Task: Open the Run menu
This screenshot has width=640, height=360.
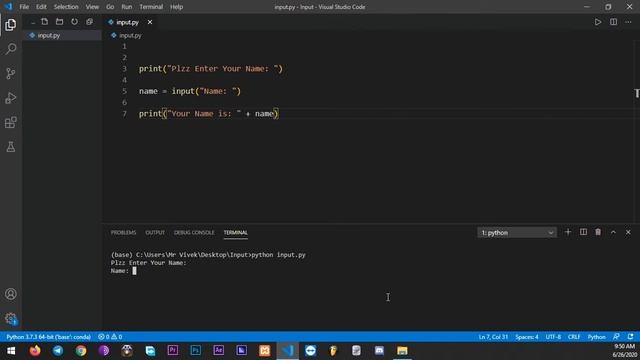Action: point(127,7)
